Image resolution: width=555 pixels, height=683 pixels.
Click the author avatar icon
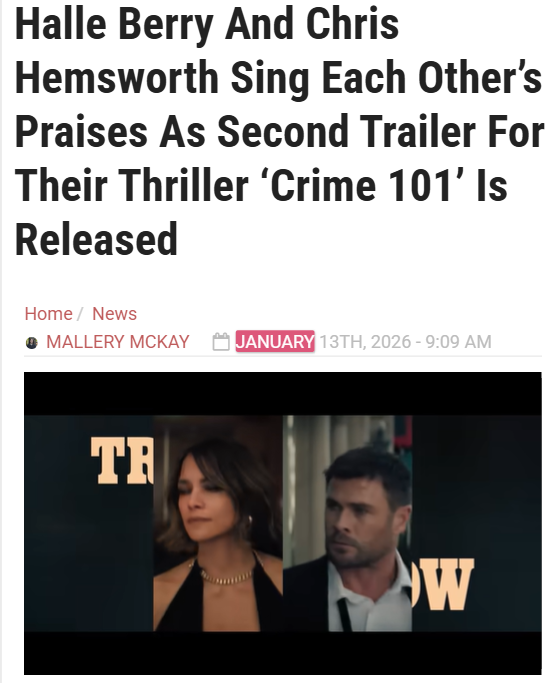[32, 342]
